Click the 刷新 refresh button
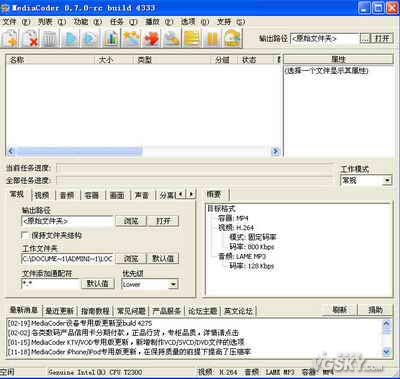This screenshot has width=400, height=379. pyautogui.click(x=340, y=310)
